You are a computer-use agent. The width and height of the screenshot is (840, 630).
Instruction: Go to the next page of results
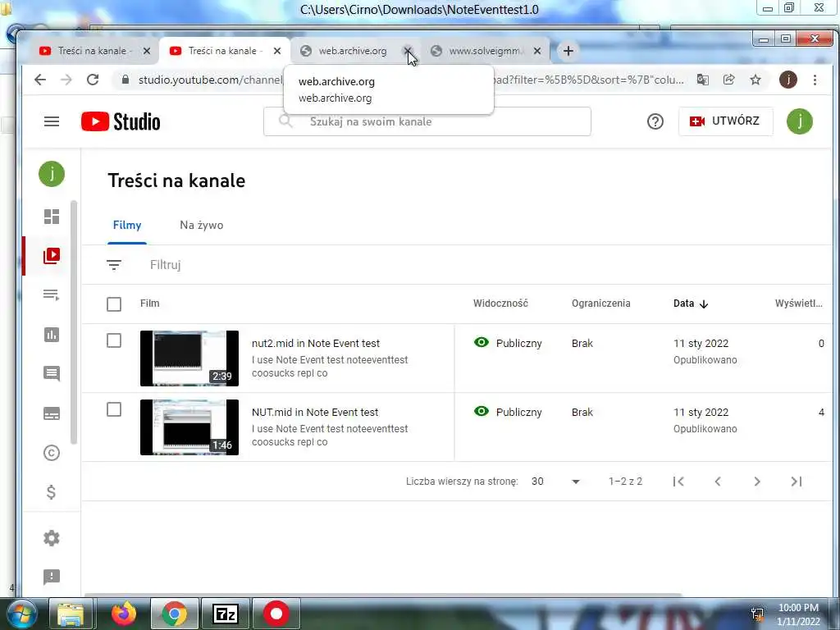tap(757, 481)
